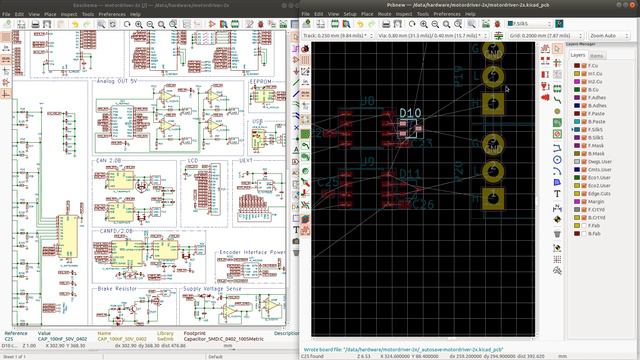This screenshot has width=640, height=360.
Task: Click the Margin layer color swatch
Action: [577, 202]
